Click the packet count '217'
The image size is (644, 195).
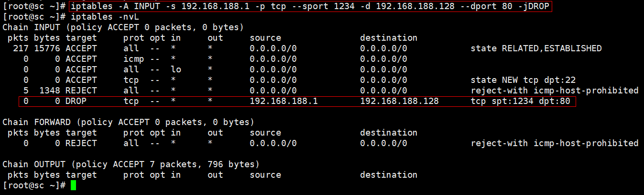pyautogui.click(x=21, y=48)
